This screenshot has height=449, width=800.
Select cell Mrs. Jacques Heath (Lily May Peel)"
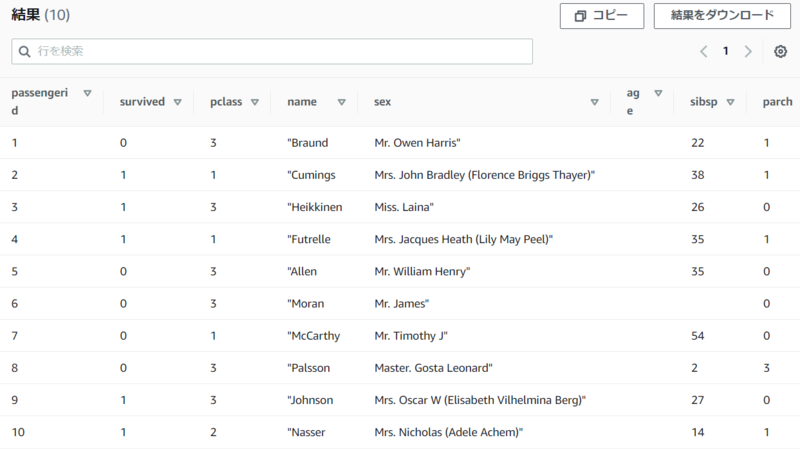464,239
